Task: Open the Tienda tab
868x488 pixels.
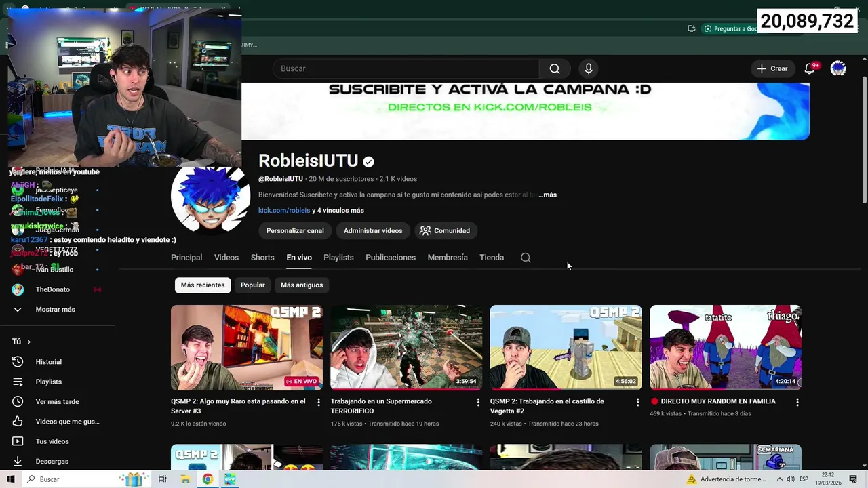Action: [x=492, y=258]
